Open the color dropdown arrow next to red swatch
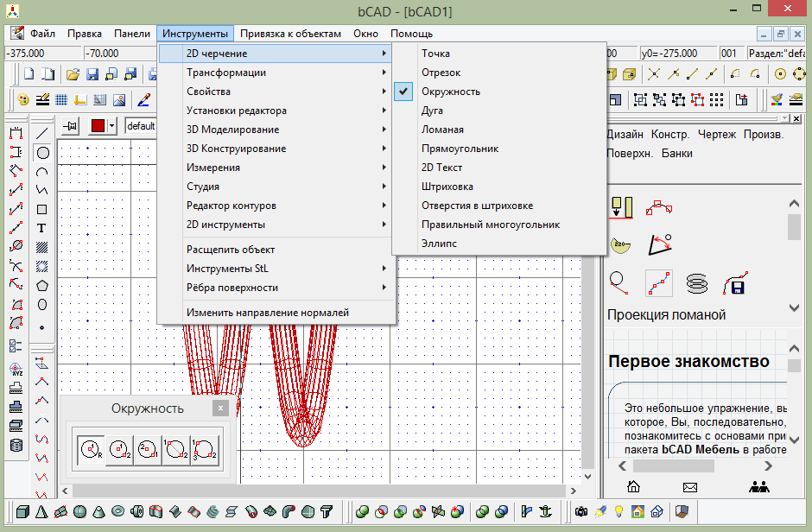The width and height of the screenshot is (812, 532). [111, 126]
